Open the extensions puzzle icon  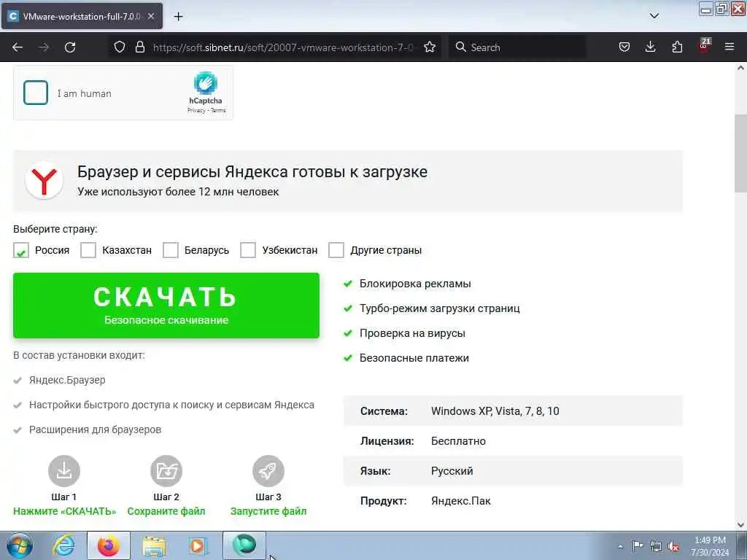[677, 47]
